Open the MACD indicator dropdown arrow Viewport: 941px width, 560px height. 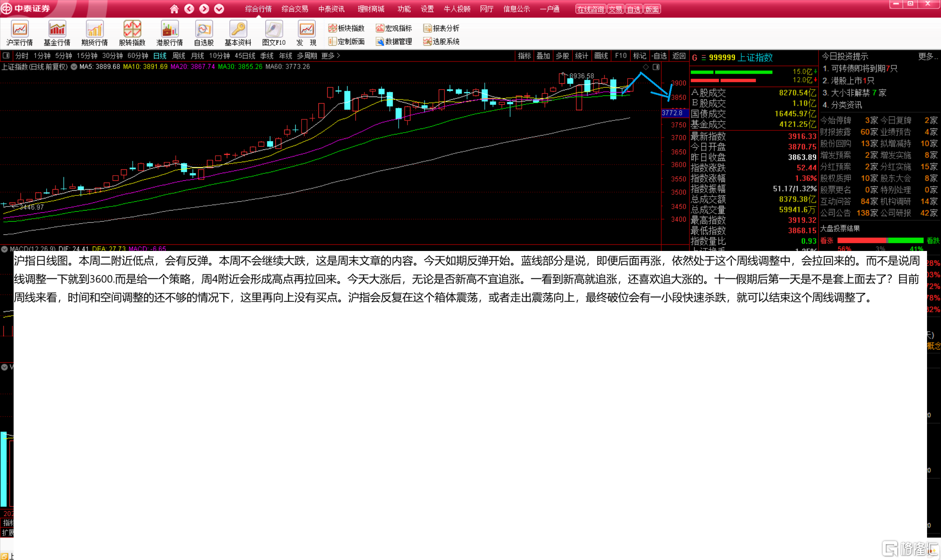coord(4,249)
